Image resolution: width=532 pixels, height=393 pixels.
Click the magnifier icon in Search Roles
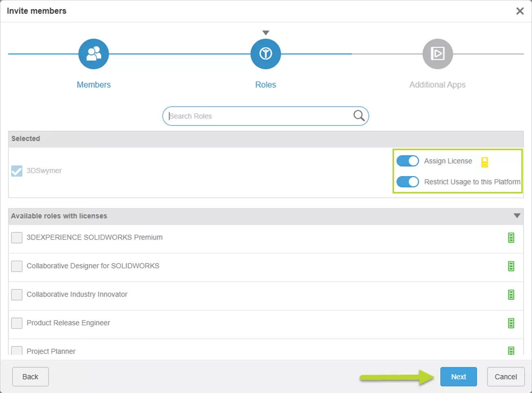click(359, 116)
